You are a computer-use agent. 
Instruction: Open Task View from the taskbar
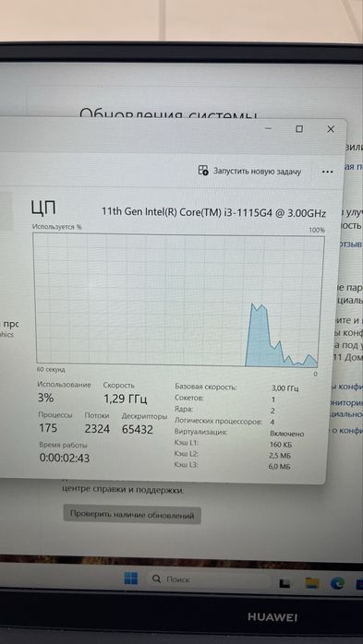284,583
